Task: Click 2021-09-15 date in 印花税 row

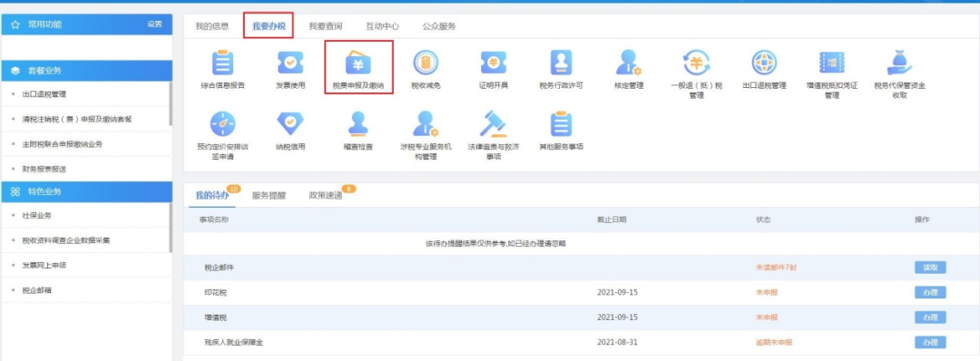Action: (x=618, y=292)
